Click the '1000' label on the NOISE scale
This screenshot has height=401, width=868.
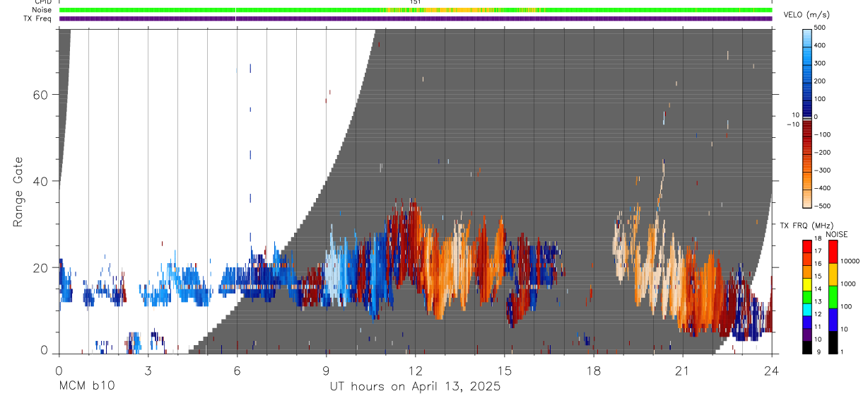click(x=848, y=284)
